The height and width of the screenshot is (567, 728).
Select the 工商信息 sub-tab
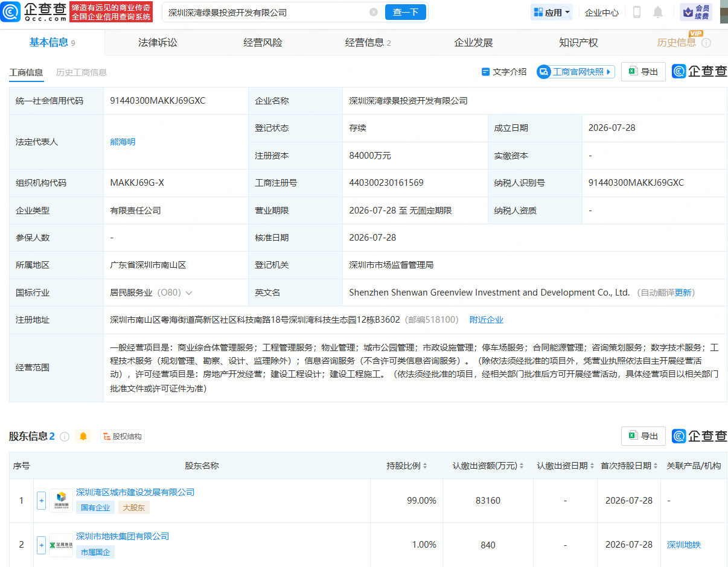[26, 72]
